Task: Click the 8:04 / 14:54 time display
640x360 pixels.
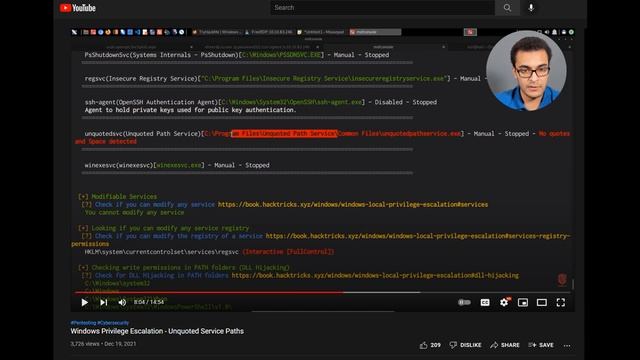Action: coord(149,302)
